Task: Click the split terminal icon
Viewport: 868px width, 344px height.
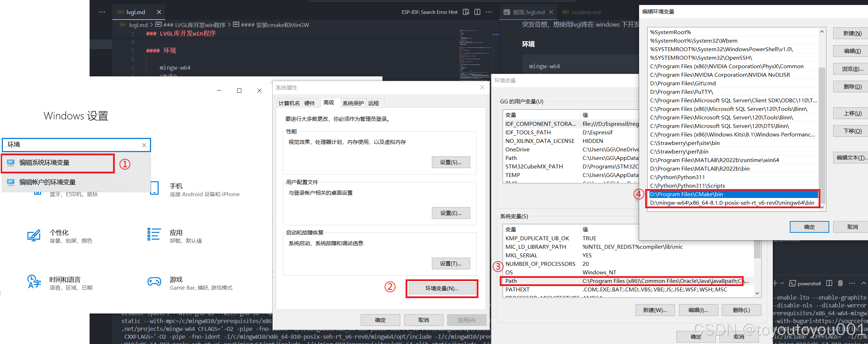Action: [x=829, y=283]
